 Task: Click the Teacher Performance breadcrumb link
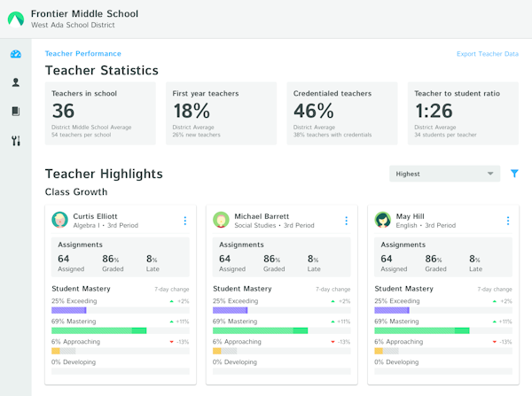coord(83,54)
